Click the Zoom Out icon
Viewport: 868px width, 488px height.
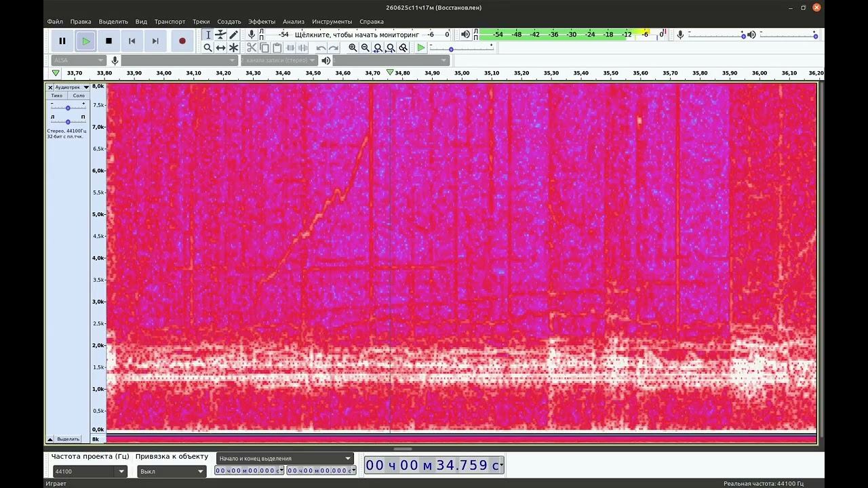pos(366,47)
